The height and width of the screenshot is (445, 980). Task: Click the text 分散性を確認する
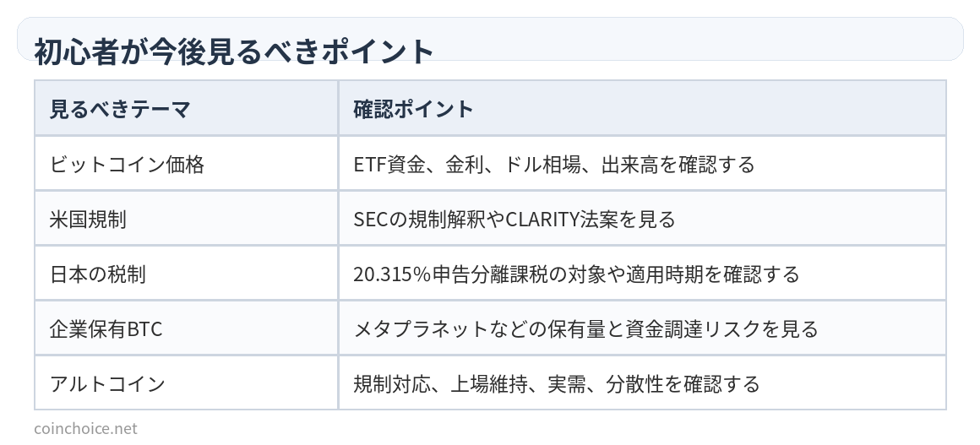click(x=683, y=383)
